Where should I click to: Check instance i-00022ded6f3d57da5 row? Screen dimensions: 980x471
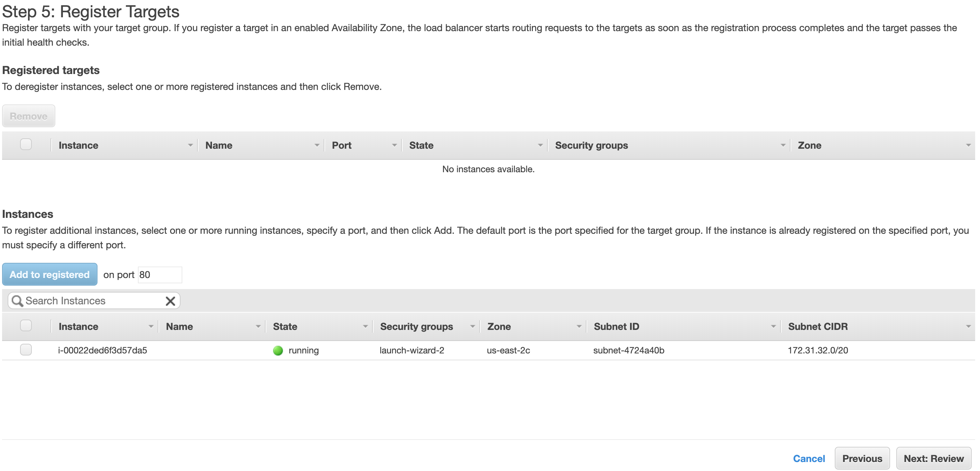[x=26, y=350]
